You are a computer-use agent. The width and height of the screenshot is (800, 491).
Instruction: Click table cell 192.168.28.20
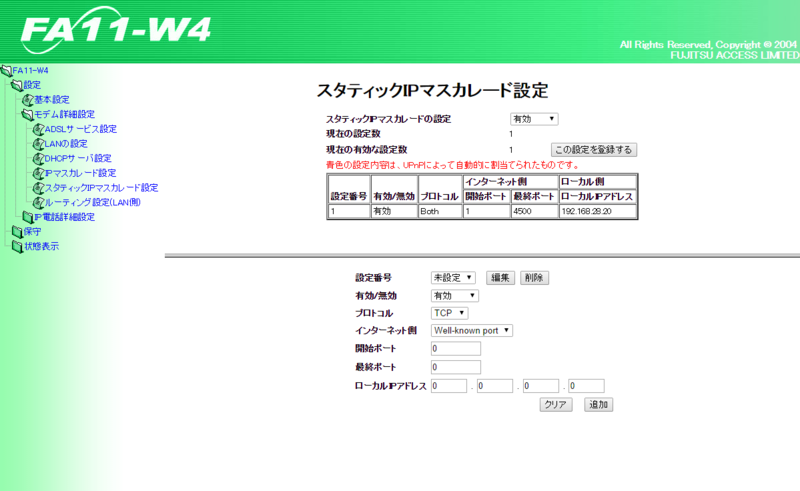598,211
